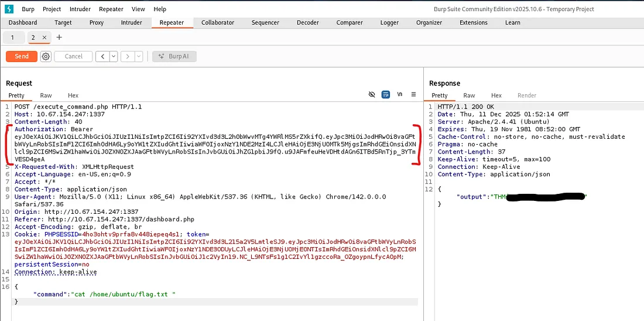Viewport: 644px width, 321px height.
Task: Click the Burp Suite logo icon
Action: pyautogui.click(x=9, y=9)
